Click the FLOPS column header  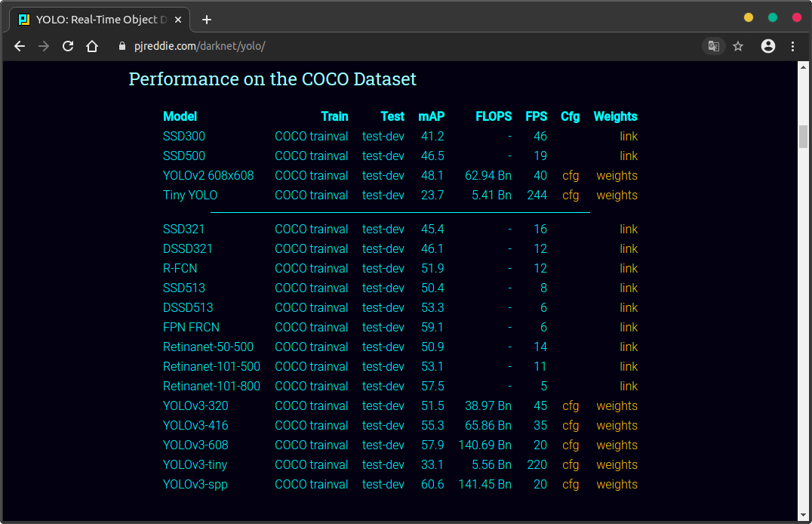pos(494,116)
